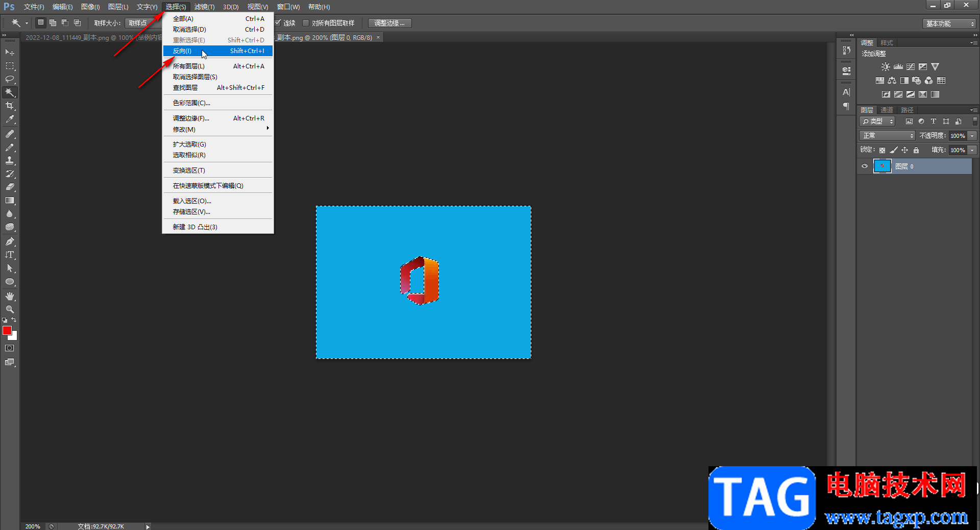The image size is (980, 530).
Task: Select the Hand tool
Action: (10, 296)
